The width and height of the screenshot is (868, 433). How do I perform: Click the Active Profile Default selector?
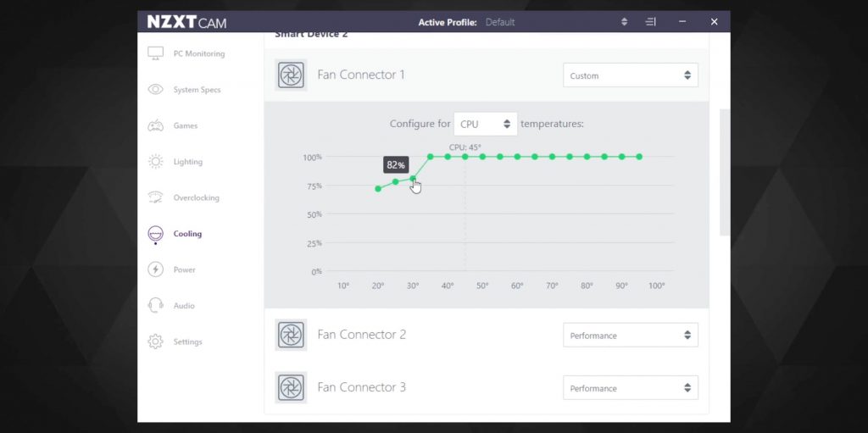point(500,22)
